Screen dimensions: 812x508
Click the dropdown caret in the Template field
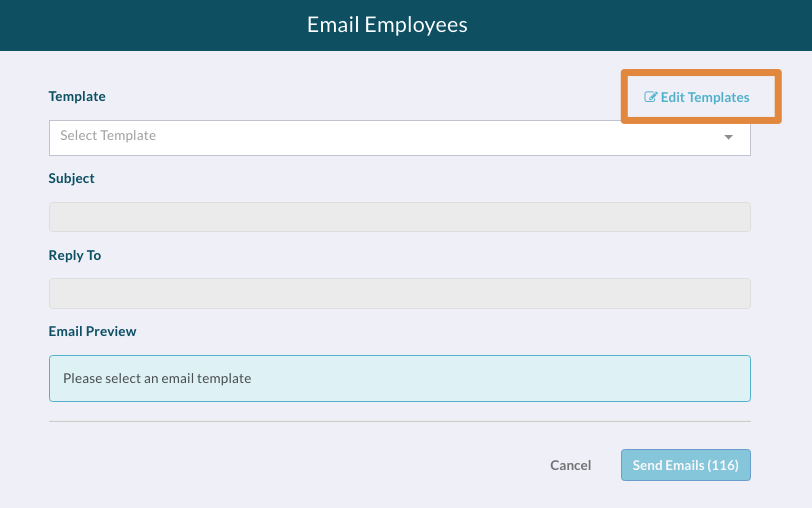point(729,137)
